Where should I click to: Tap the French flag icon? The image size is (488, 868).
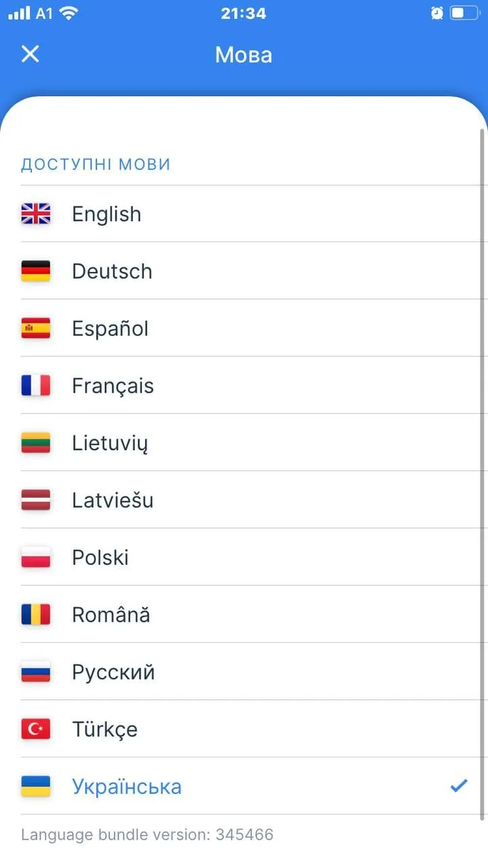(x=36, y=386)
